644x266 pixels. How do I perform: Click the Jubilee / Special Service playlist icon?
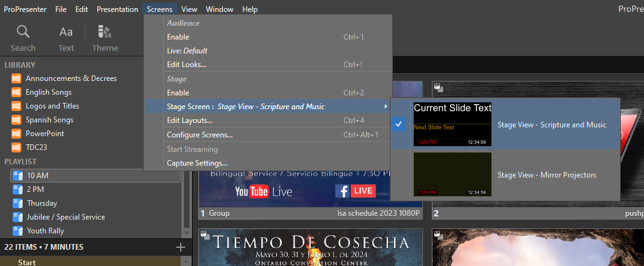[x=18, y=216]
